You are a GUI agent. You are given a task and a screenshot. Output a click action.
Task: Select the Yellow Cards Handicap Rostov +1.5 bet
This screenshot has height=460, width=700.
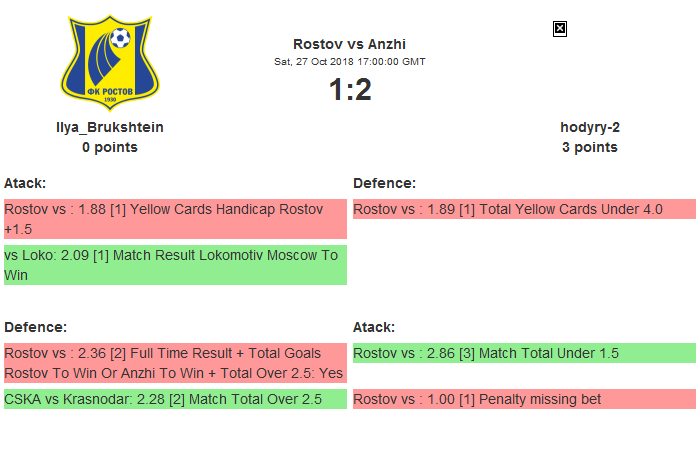coord(175,218)
